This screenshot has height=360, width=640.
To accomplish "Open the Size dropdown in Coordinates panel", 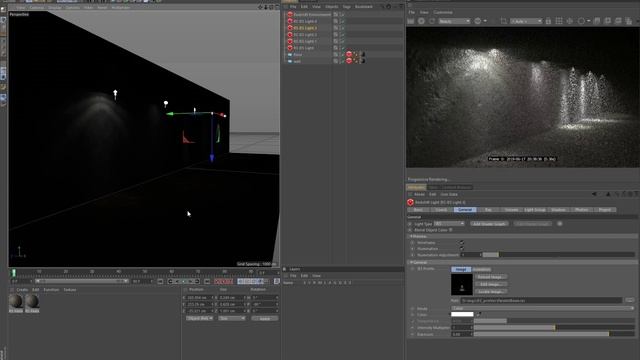I will tap(231, 318).
